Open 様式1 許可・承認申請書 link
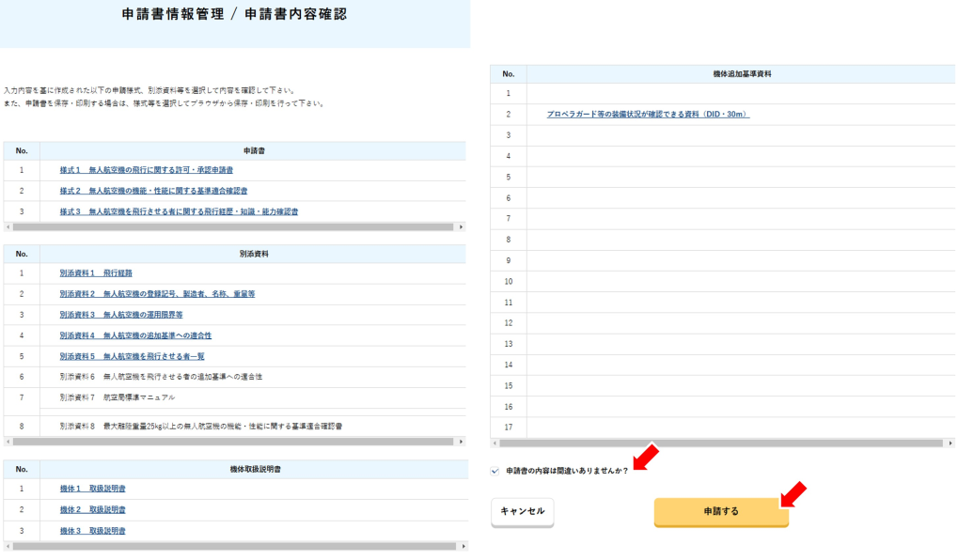The image size is (958, 560). pos(146,170)
